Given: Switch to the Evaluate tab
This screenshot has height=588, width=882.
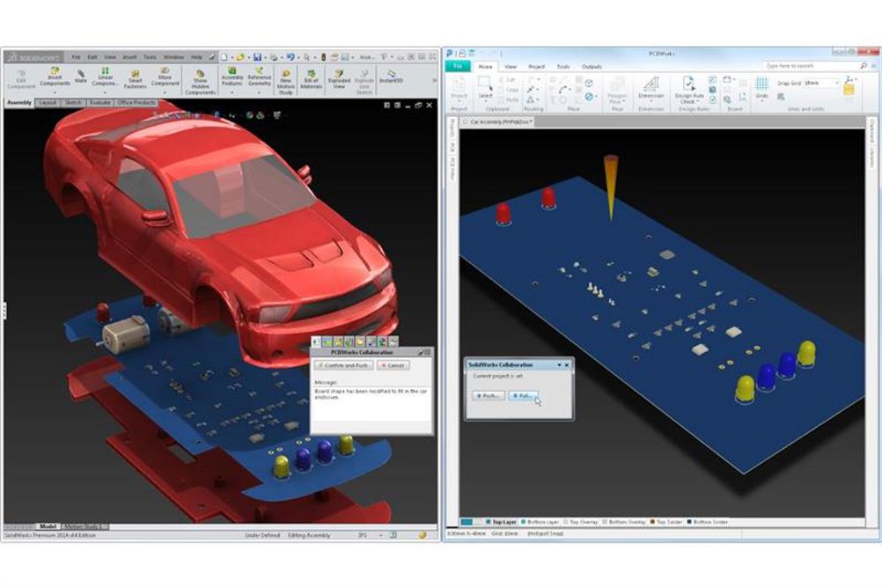Looking at the screenshot, I should [x=100, y=102].
